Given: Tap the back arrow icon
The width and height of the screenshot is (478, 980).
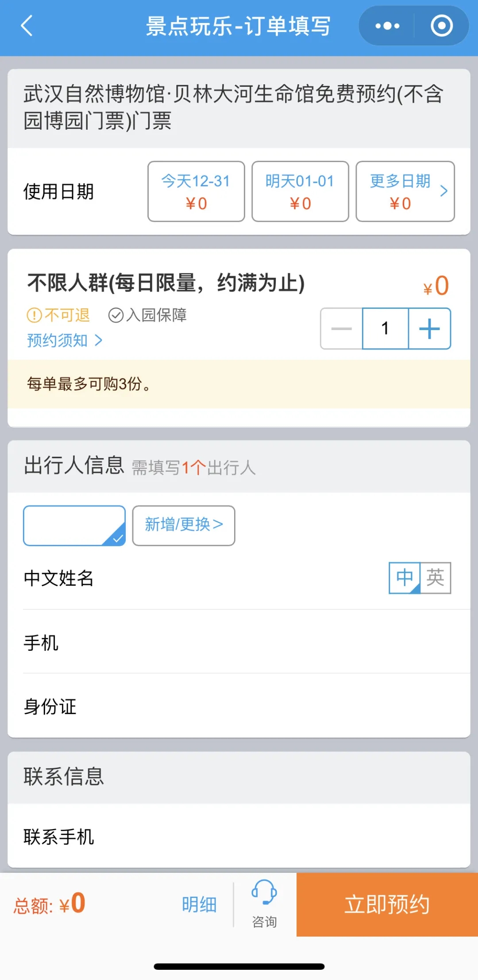Looking at the screenshot, I should [x=27, y=26].
